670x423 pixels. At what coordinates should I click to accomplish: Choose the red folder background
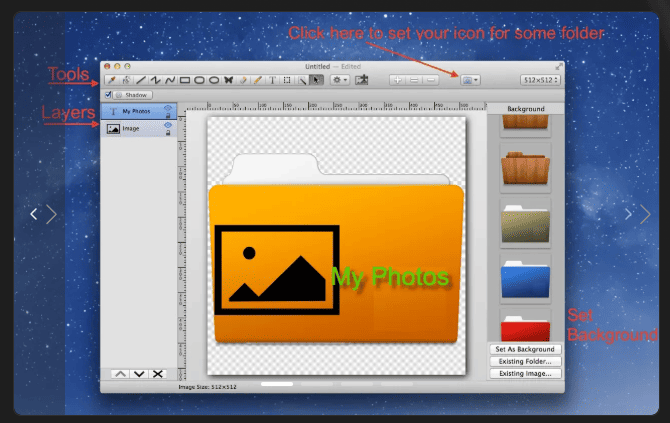[x=525, y=327]
